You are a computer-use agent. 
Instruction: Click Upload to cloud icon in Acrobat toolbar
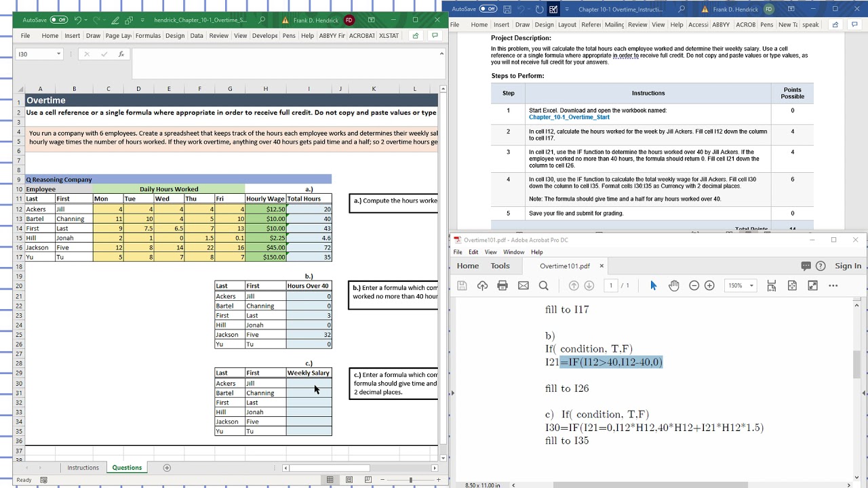click(482, 286)
